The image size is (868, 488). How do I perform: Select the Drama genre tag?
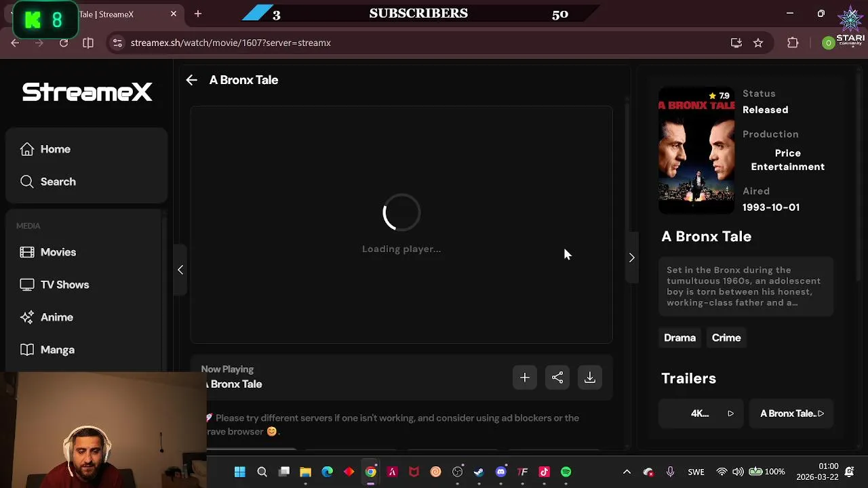click(x=679, y=338)
